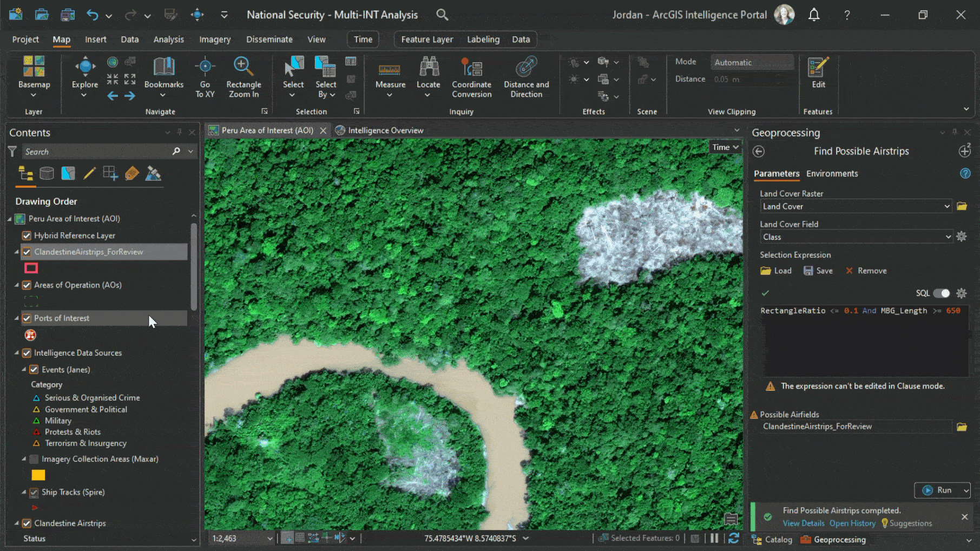Viewport: 980px width, 551px height.
Task: Click the ClandestineAirstrips_ForReview pink symbol swatch
Action: tap(31, 268)
